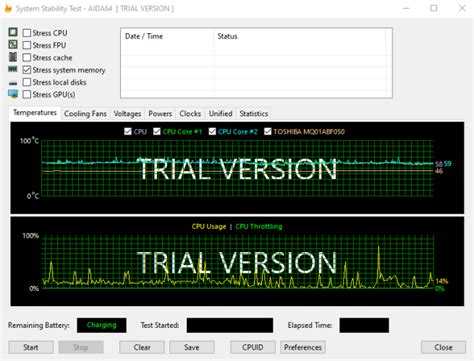
Task: Enable the Stress GPU(s) checkbox
Action: tap(27, 94)
